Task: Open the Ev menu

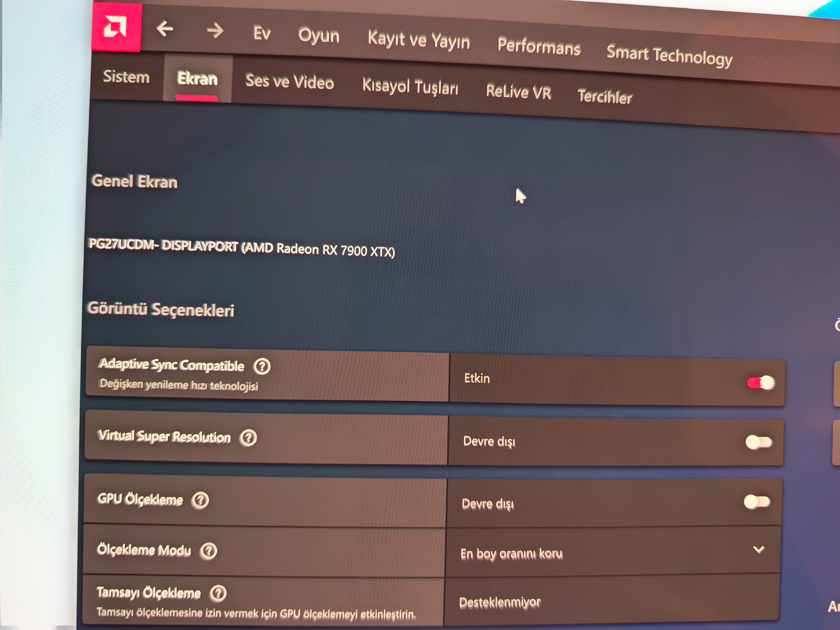Action: (262, 33)
